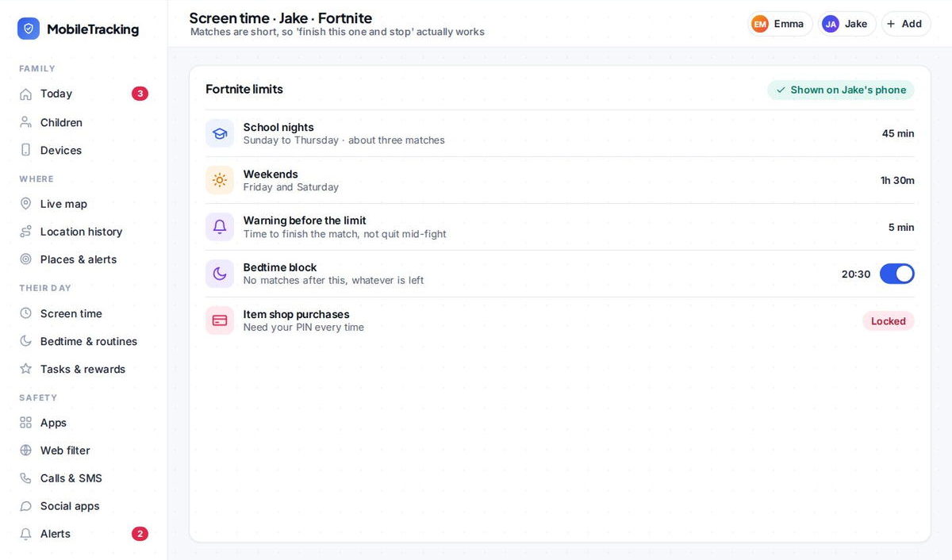Click the checkmark in Shown on Jake's phone

(x=781, y=90)
